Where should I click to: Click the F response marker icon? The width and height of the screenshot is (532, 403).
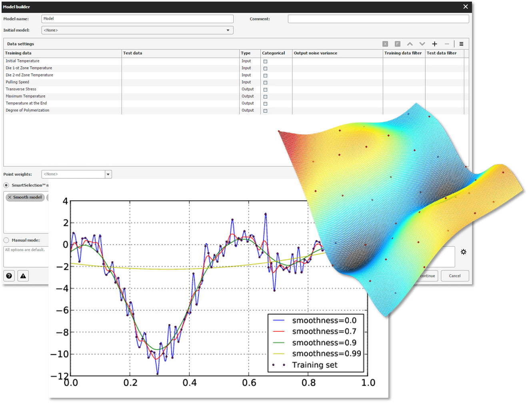[398, 44]
